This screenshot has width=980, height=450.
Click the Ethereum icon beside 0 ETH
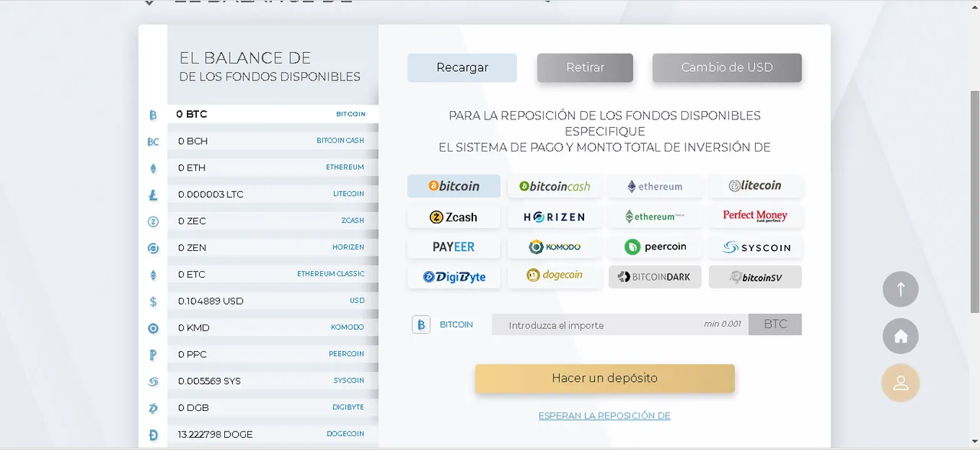(x=153, y=168)
